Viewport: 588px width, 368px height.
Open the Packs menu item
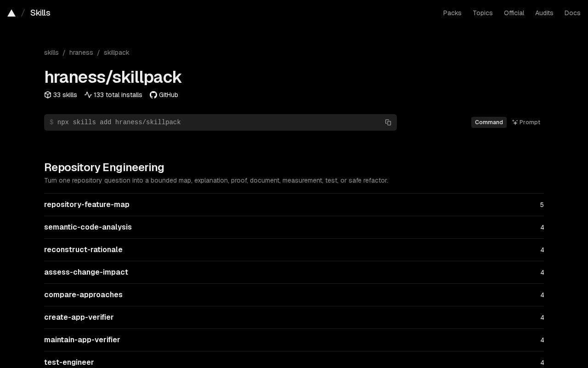click(x=452, y=13)
